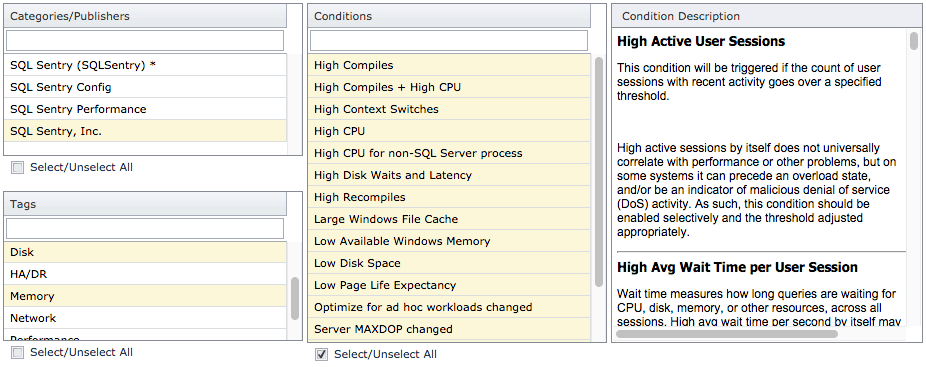This screenshot has width=926, height=367.
Task: Select the Network tag
Action: click(145, 318)
